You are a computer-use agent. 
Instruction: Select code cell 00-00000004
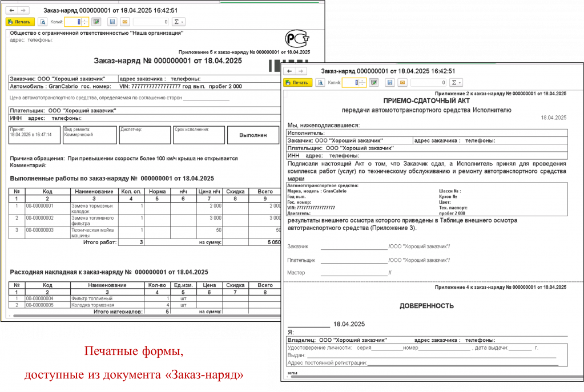[47, 298]
